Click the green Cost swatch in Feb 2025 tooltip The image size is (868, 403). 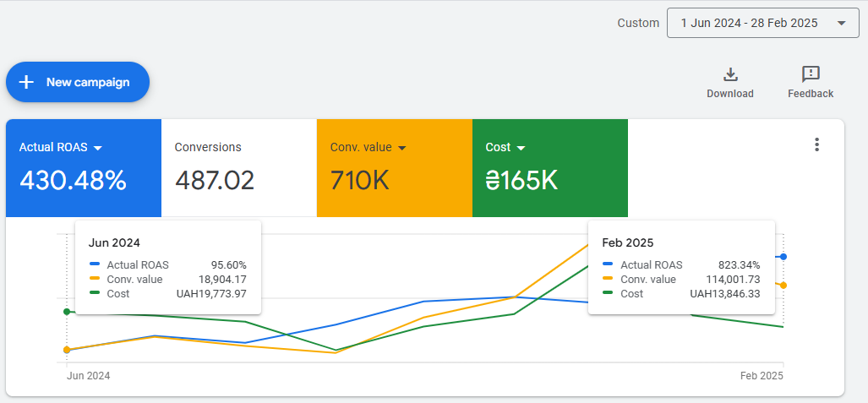pos(609,293)
